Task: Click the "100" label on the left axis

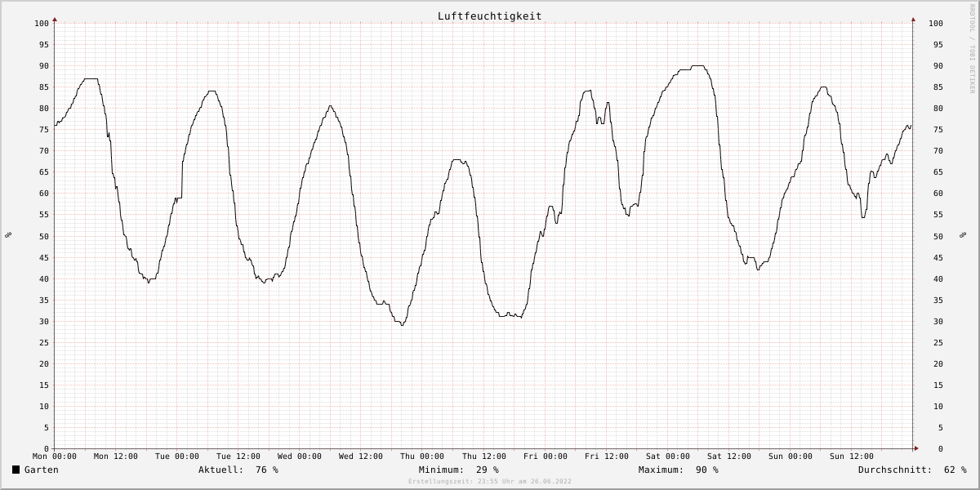Action: [42, 24]
